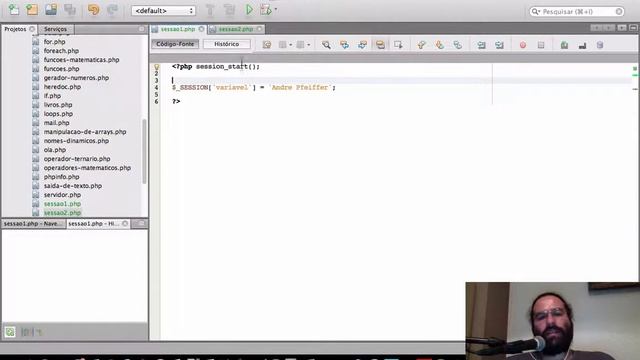Select operador-ternario.php file
Screen dimensions: 640x360
click(x=77, y=159)
